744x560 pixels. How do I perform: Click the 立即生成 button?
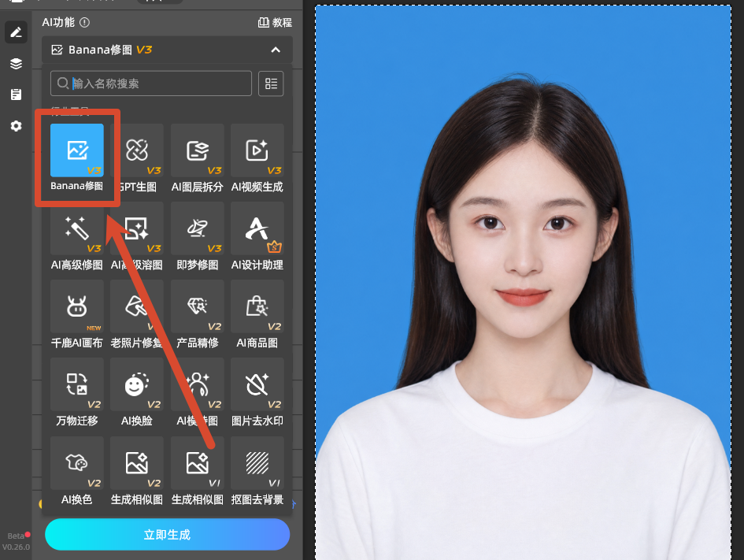[x=168, y=534]
